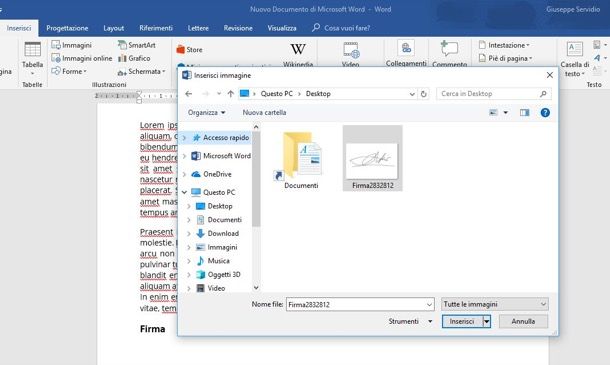Click the blue help icon in dialog
The image size is (610, 365).
pos(545,112)
